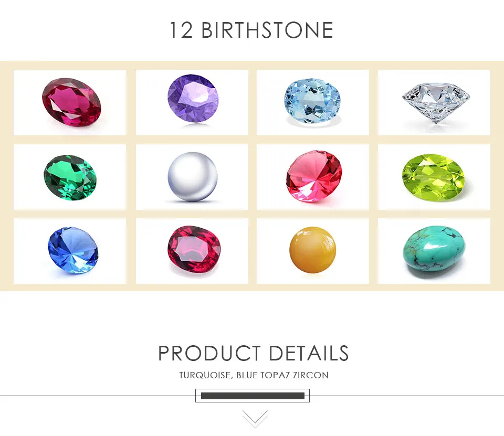The height and width of the screenshot is (436, 504).
Task: Choose the turquoise veined stone
Action: click(x=434, y=251)
